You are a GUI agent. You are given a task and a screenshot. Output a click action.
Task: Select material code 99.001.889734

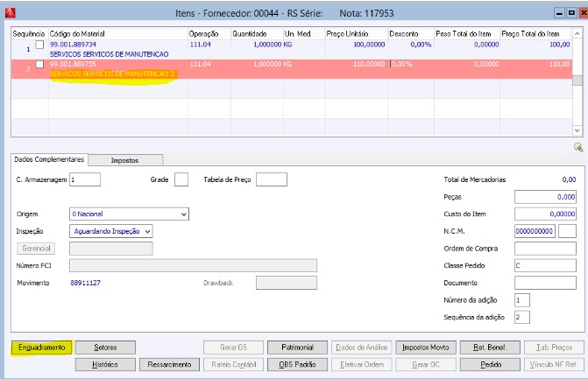coord(73,45)
